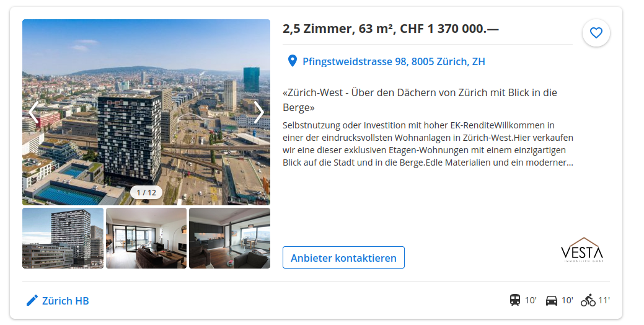Click the bicycle travel time icon
Screen dimensions: 644x325
coord(588,300)
